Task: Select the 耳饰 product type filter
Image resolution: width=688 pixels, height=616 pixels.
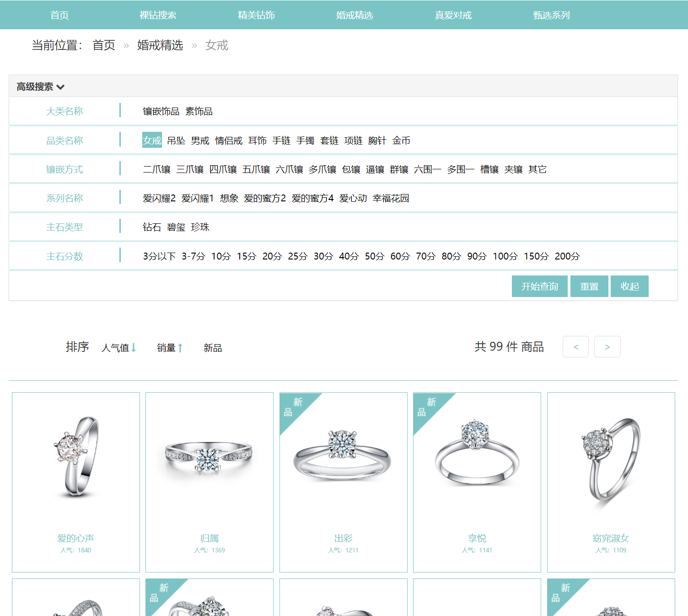Action: [x=258, y=140]
